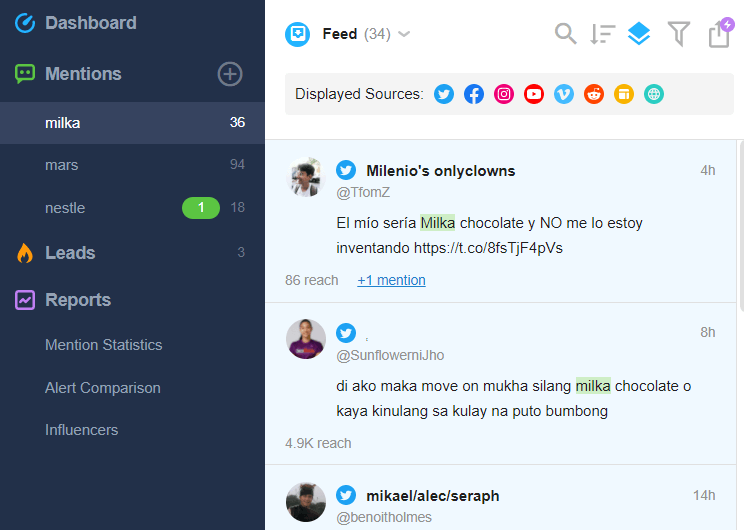Click the @benoitholmes handle
Screen dimensions: 744x530
pyautogui.click(x=384, y=517)
